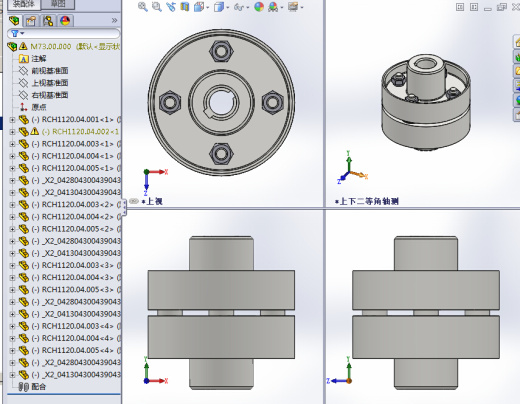Select the Zoom to Area tool
Image resolution: width=520 pixels, height=404 pixels.
coord(157,7)
